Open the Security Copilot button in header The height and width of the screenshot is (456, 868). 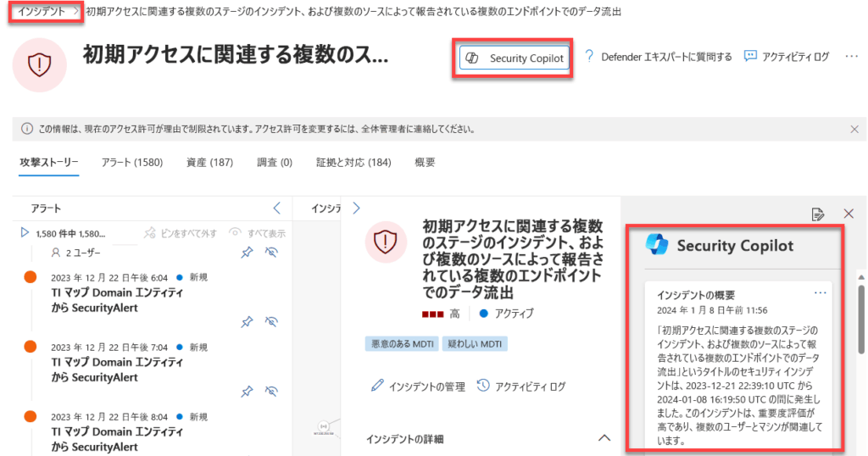click(x=515, y=58)
